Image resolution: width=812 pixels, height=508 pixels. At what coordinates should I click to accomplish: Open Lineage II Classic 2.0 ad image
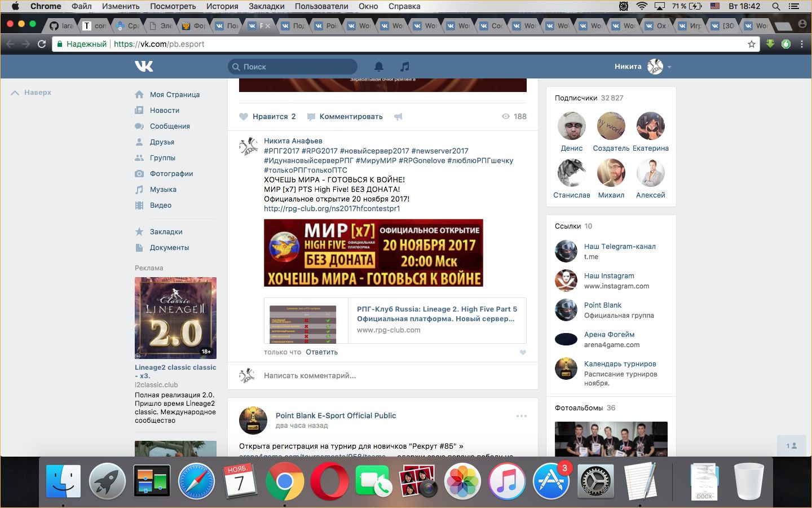coord(175,318)
